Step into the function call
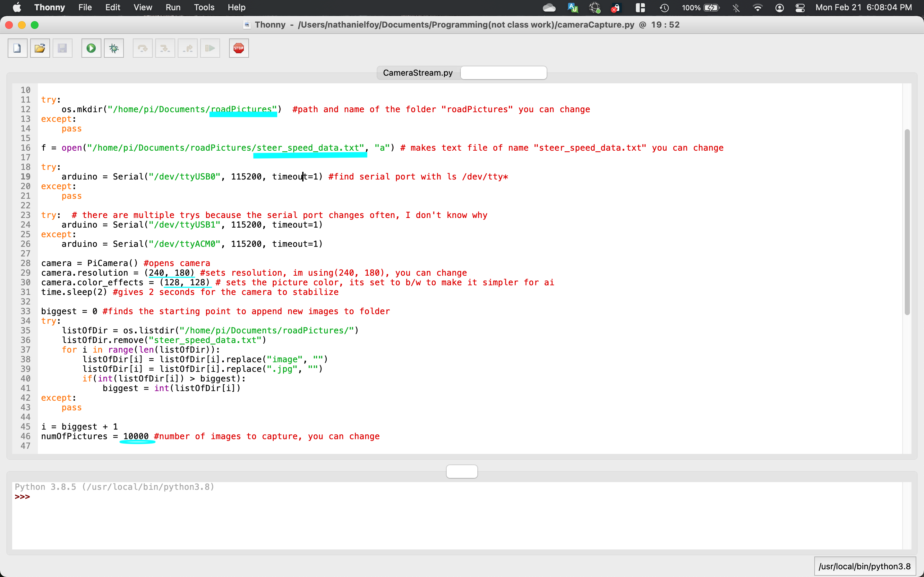Viewport: 924px width, 577px height. (x=165, y=48)
